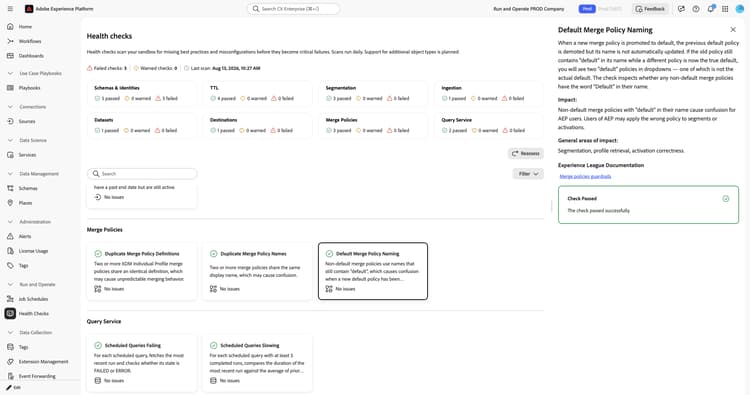The width and height of the screenshot is (750, 395).
Task: Open Scheduled Queries Slowing check
Action: 257,363
